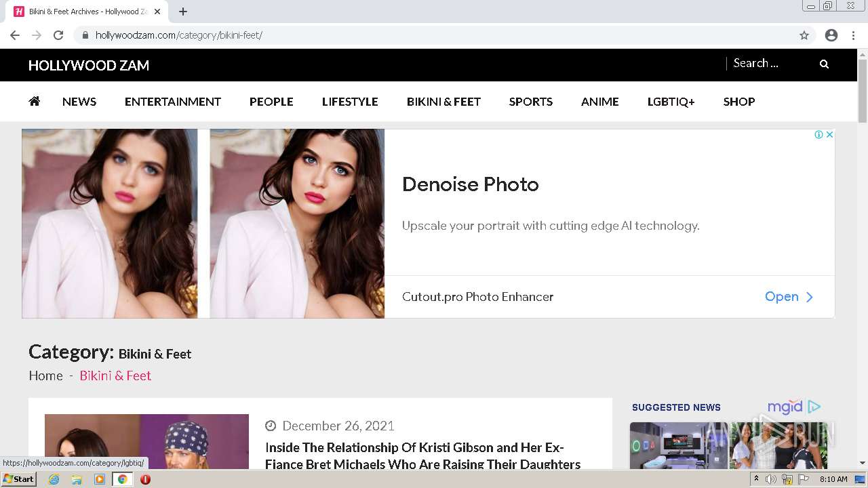
Task: Click the December 26, 2021 date
Action: (x=338, y=426)
